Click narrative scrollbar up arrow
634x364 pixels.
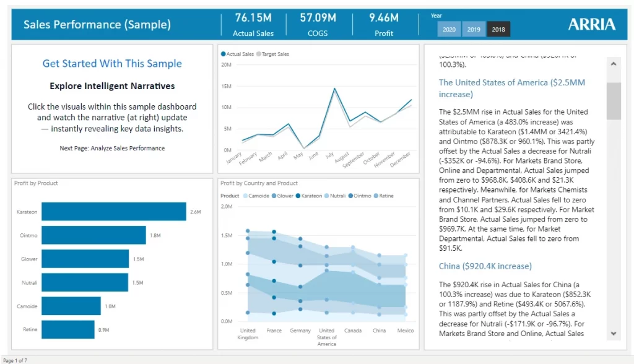614,64
